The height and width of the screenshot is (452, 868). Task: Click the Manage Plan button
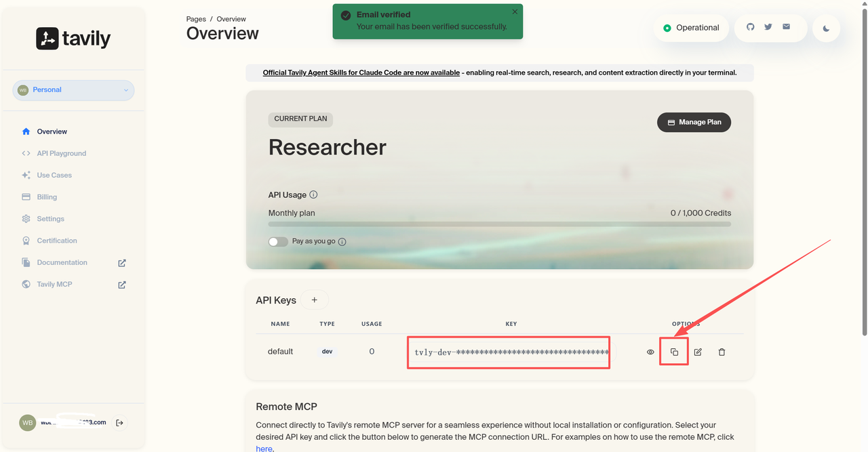tap(694, 122)
